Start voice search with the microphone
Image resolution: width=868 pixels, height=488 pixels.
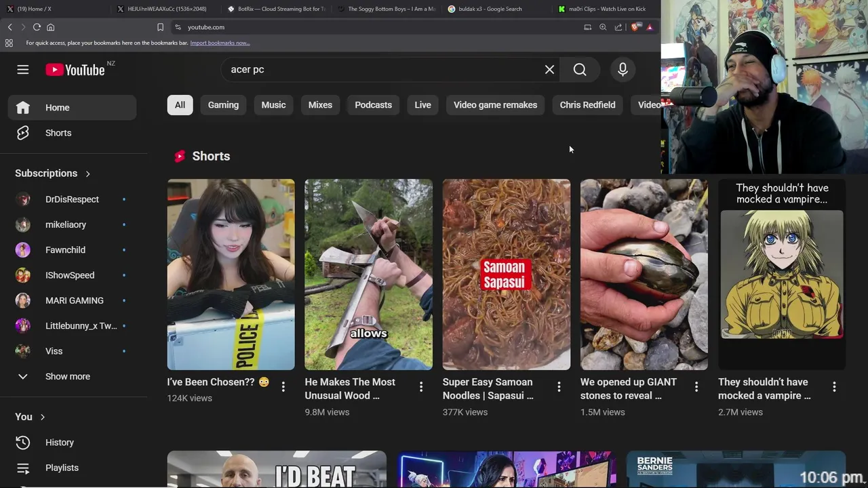click(623, 70)
